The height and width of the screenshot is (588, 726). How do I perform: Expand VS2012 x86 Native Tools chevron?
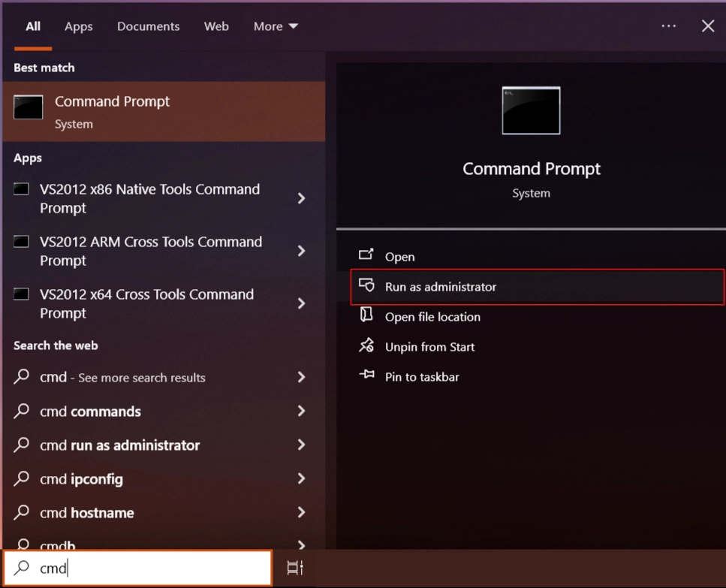301,198
